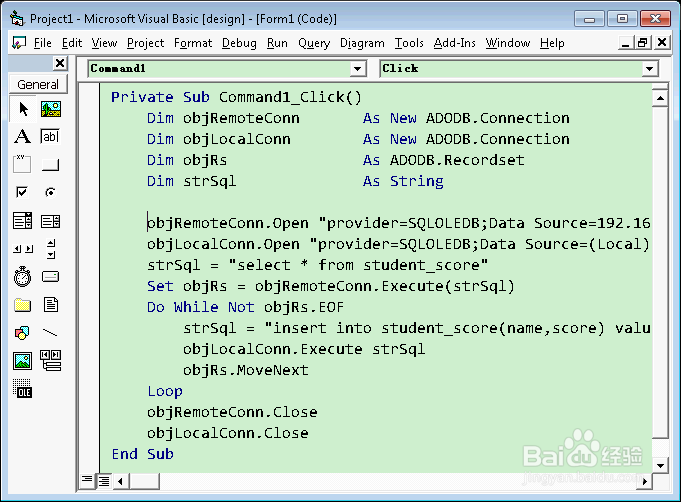Select the DirListBox folder tool
This screenshot has width=681, height=502.
(x=22, y=305)
